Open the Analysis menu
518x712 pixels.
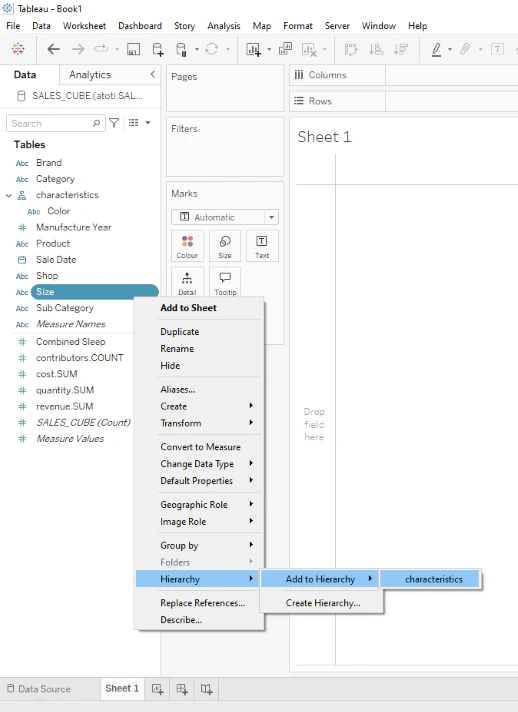[224, 26]
